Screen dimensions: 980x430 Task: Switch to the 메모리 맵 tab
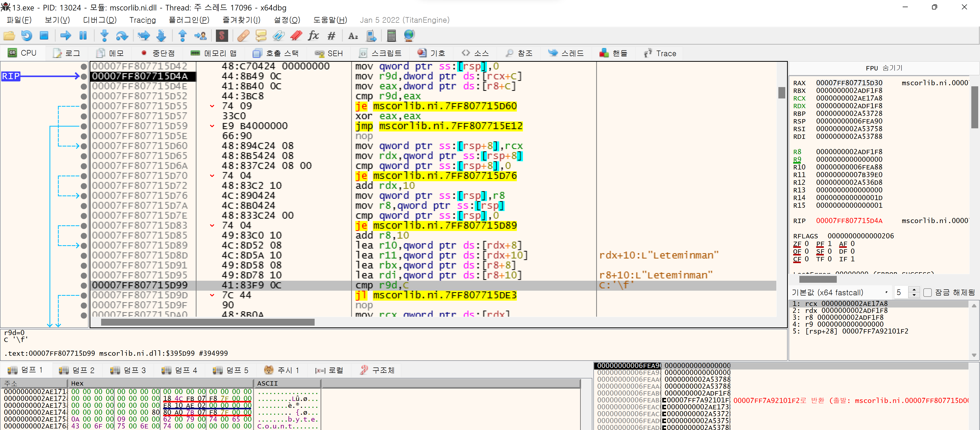(214, 53)
